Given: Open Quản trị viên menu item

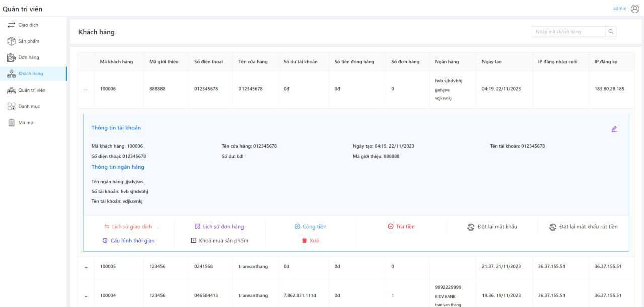Looking at the screenshot, I should click(x=31, y=90).
